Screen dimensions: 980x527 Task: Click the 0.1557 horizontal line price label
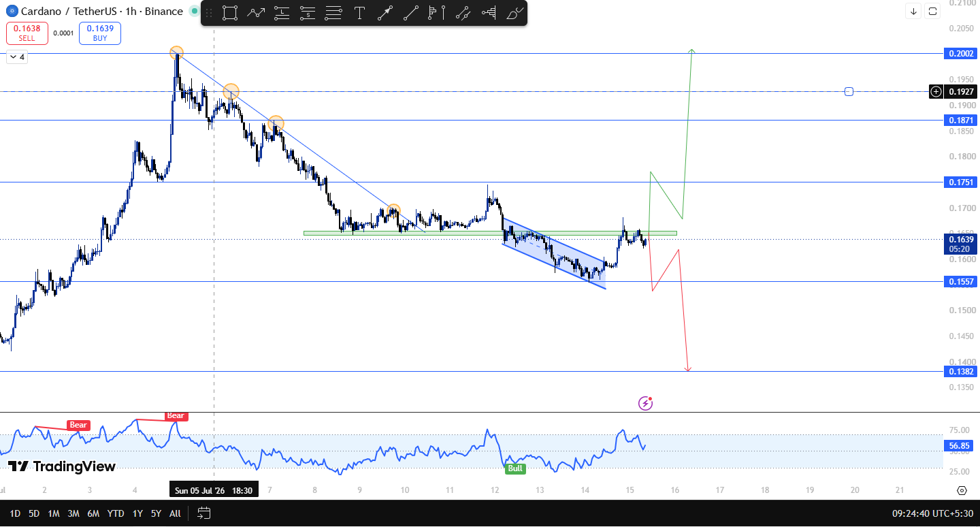point(960,281)
